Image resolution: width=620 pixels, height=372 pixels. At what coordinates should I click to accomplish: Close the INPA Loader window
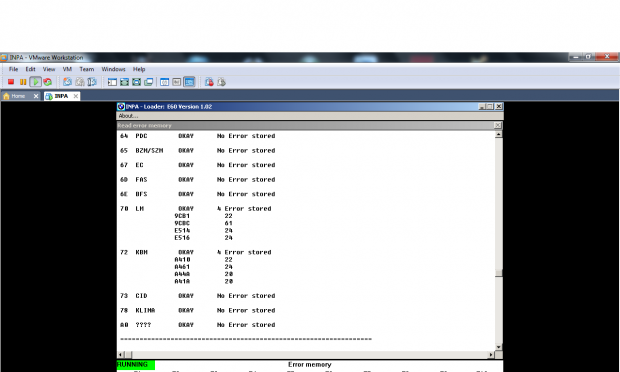[x=499, y=106]
